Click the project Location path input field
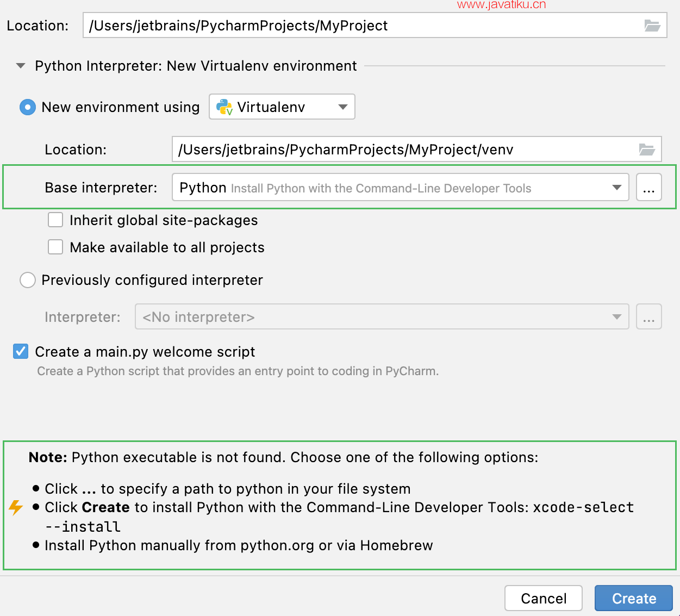The height and width of the screenshot is (616, 680). click(x=375, y=26)
